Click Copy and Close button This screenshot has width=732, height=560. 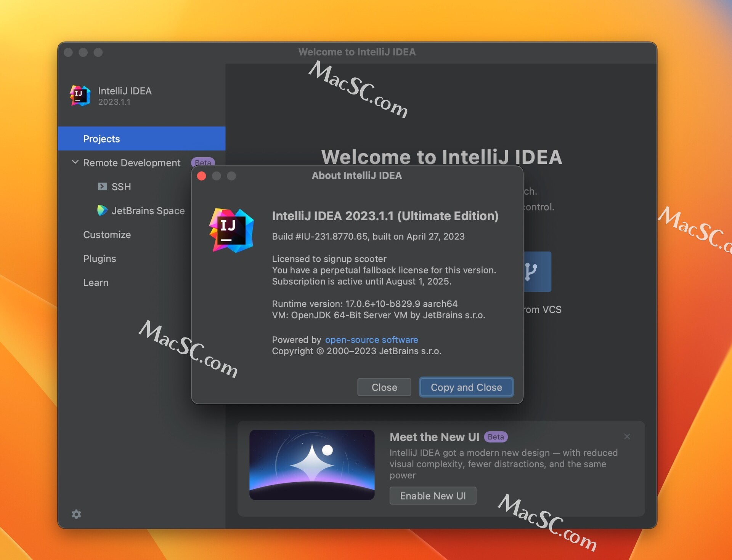tap(466, 387)
